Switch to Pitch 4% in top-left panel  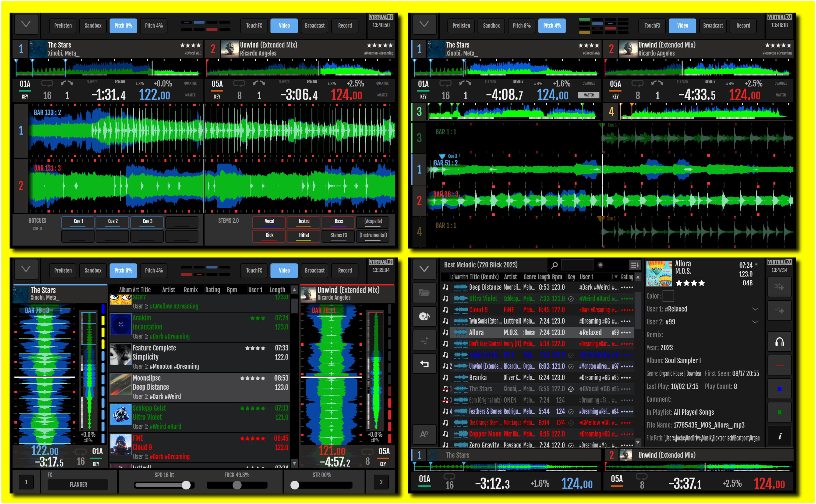[x=154, y=26]
